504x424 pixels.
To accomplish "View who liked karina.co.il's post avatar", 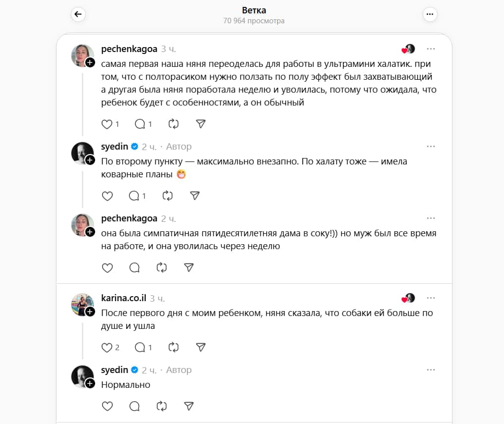I will tap(408, 298).
